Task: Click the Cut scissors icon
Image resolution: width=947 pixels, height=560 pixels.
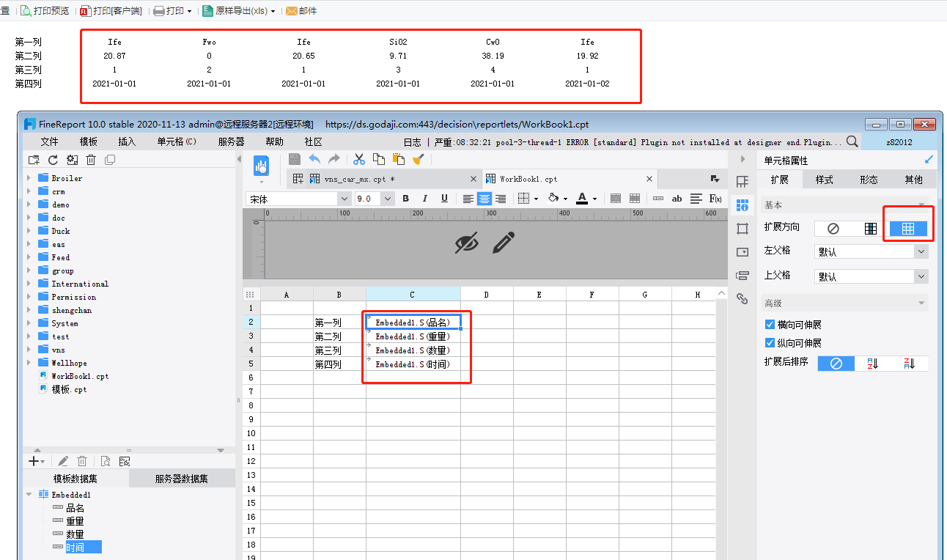Action: click(359, 159)
